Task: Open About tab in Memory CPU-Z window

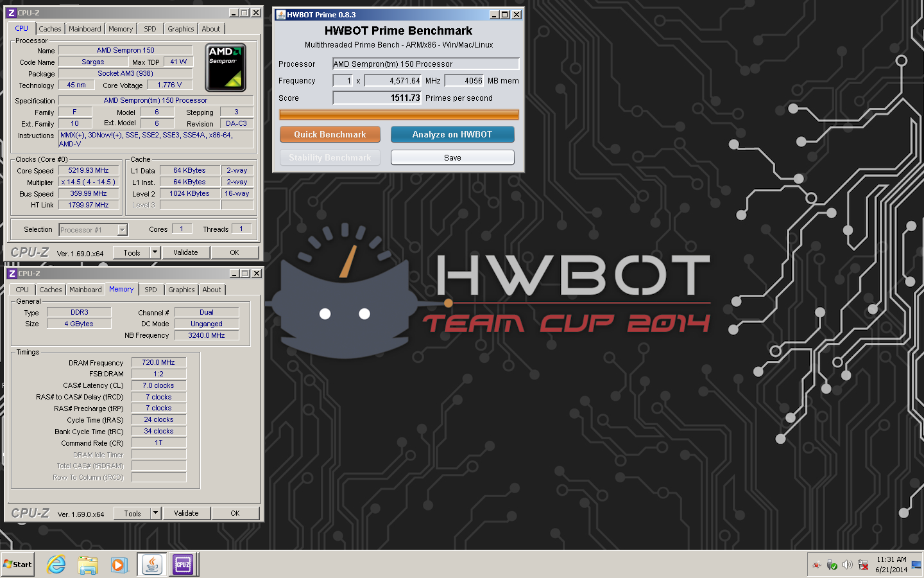Action: tap(212, 290)
